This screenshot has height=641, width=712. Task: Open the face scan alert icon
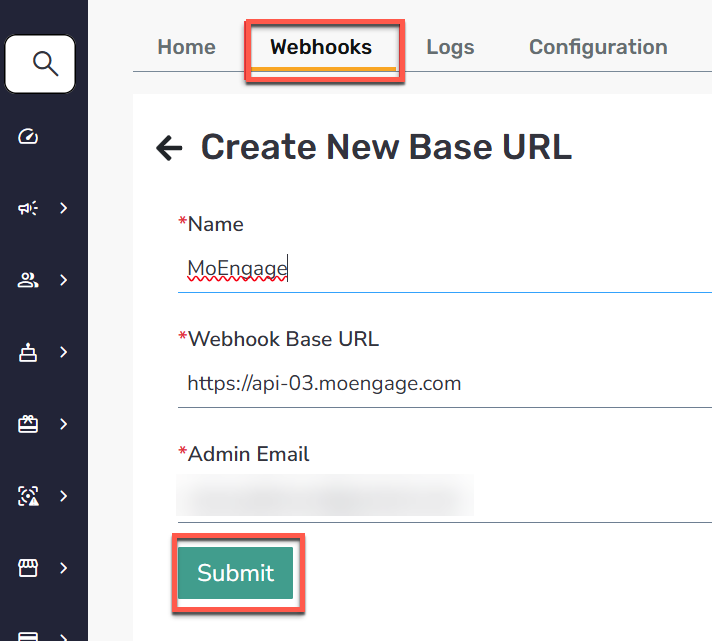(x=28, y=496)
